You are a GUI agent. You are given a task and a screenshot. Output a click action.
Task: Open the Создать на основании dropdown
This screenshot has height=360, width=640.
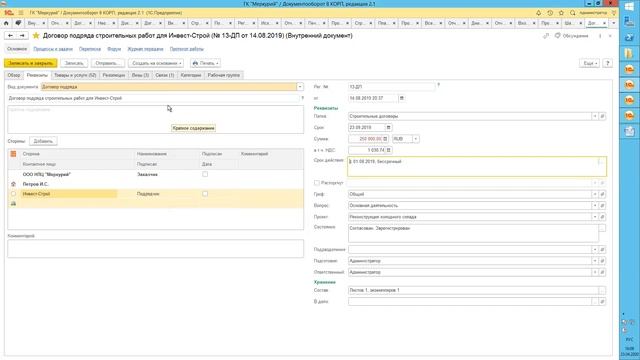click(156, 63)
